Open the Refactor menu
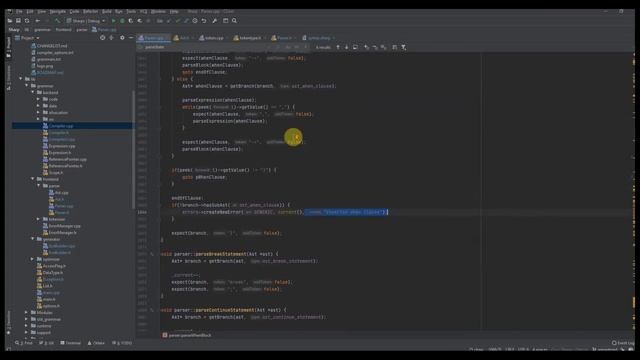Screen dimensions: 640x360 coord(91,11)
